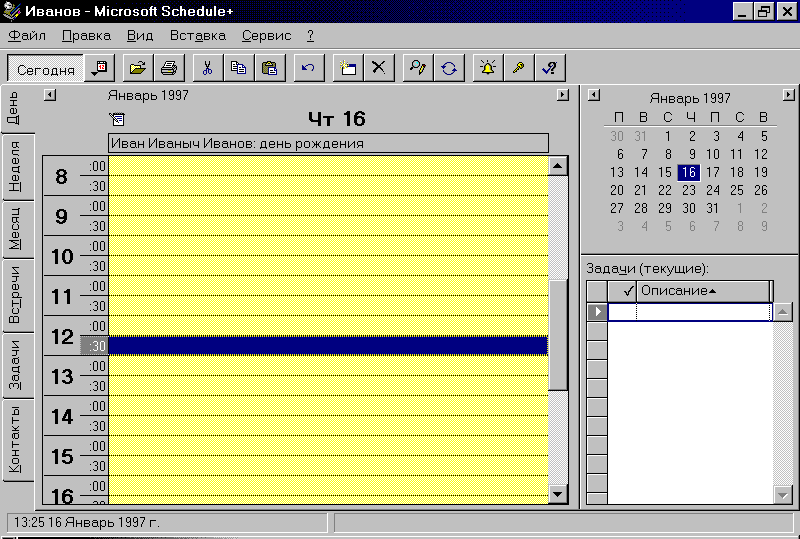Click the Copy toolbar icon
Screen dimensions: 800x539
coord(238,68)
